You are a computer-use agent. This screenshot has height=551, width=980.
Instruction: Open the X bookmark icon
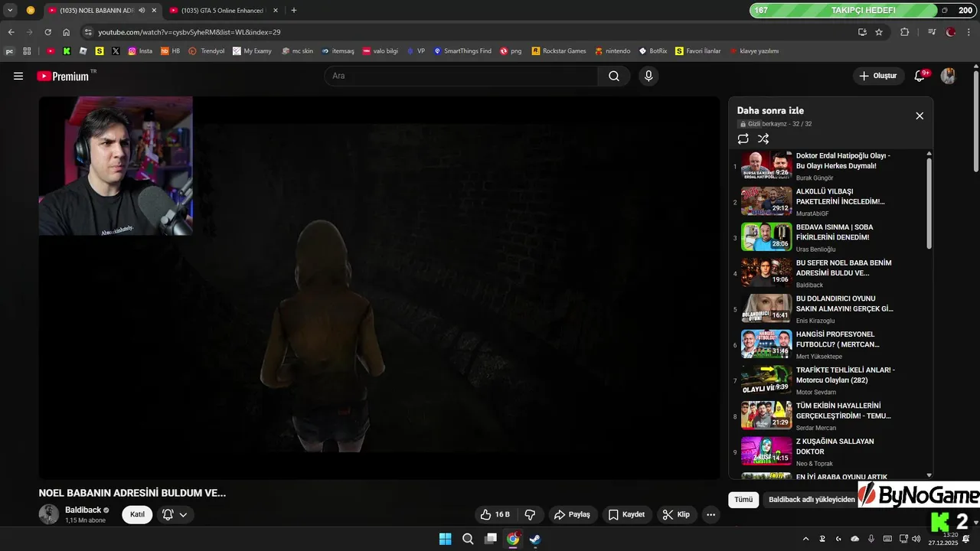click(116, 51)
